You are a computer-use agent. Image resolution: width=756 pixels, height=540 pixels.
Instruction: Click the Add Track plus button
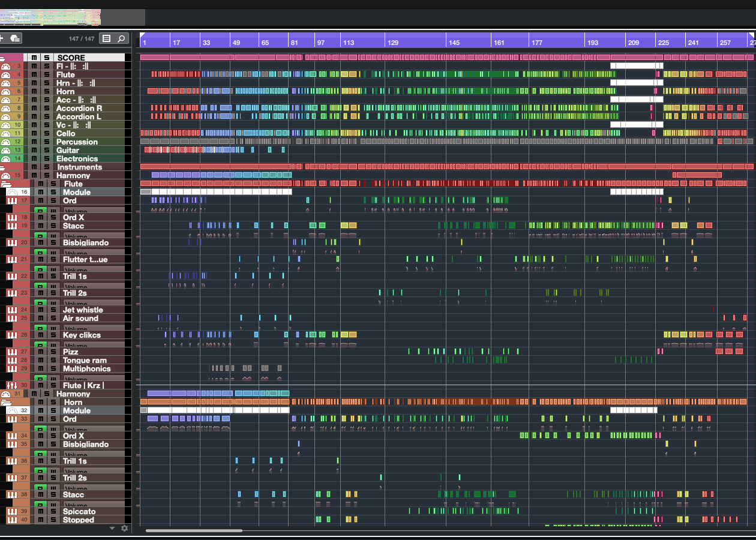(x=2, y=38)
